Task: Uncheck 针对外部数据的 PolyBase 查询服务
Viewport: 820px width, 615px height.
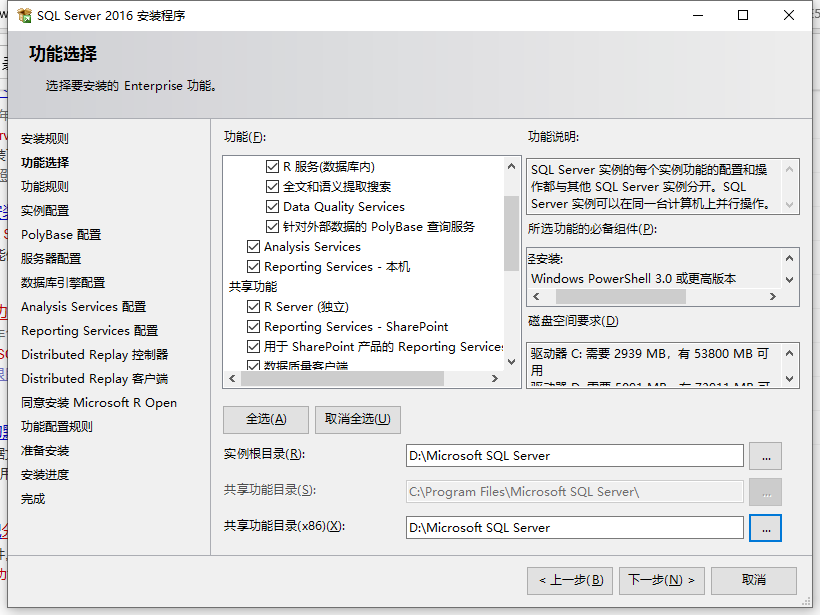Action: pyautogui.click(x=275, y=226)
